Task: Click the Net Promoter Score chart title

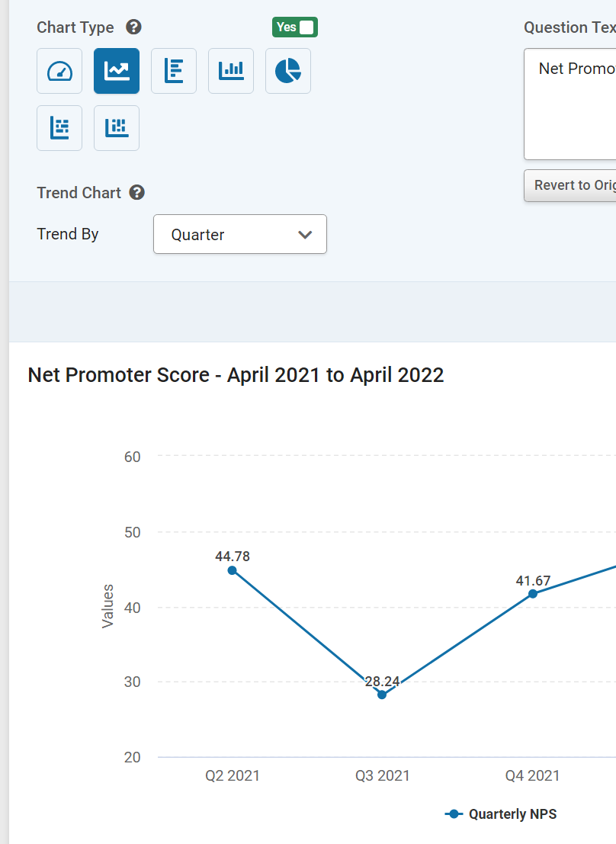Action: [x=236, y=375]
